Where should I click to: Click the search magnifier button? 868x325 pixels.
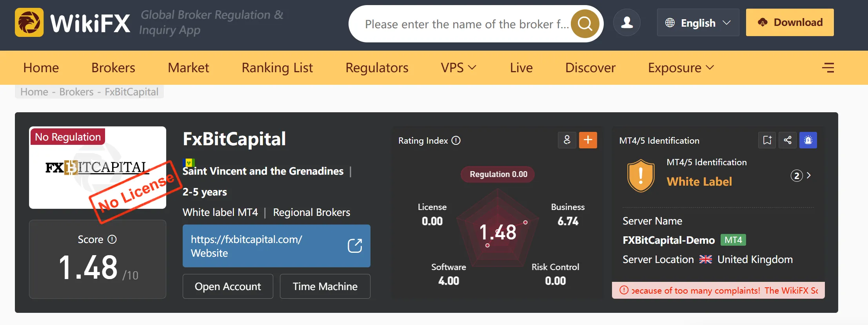click(x=585, y=24)
